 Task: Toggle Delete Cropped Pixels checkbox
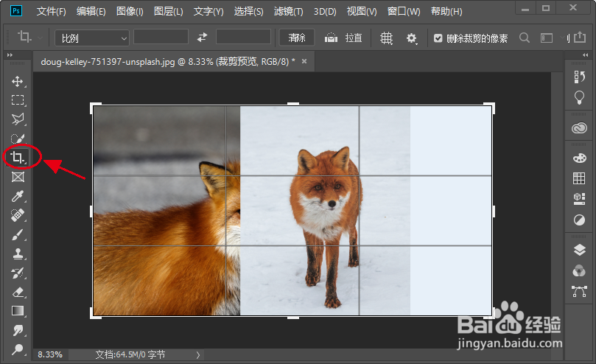coord(438,38)
